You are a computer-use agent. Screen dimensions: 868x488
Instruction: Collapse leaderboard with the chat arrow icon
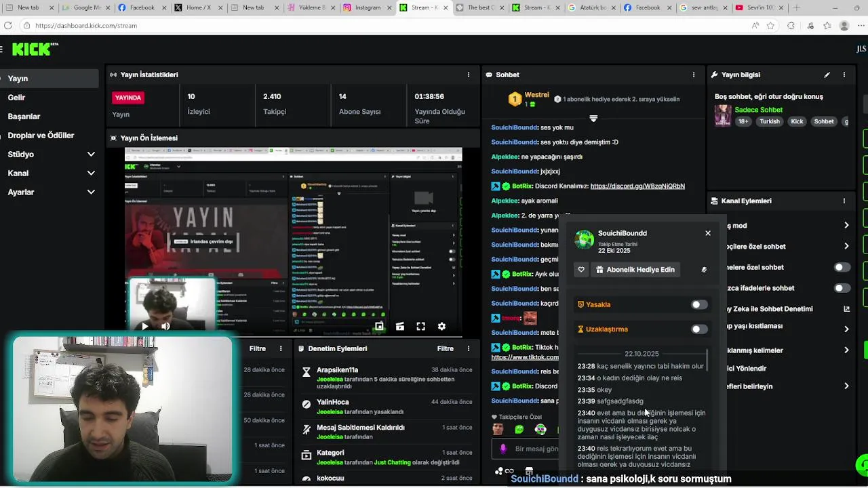click(593, 119)
